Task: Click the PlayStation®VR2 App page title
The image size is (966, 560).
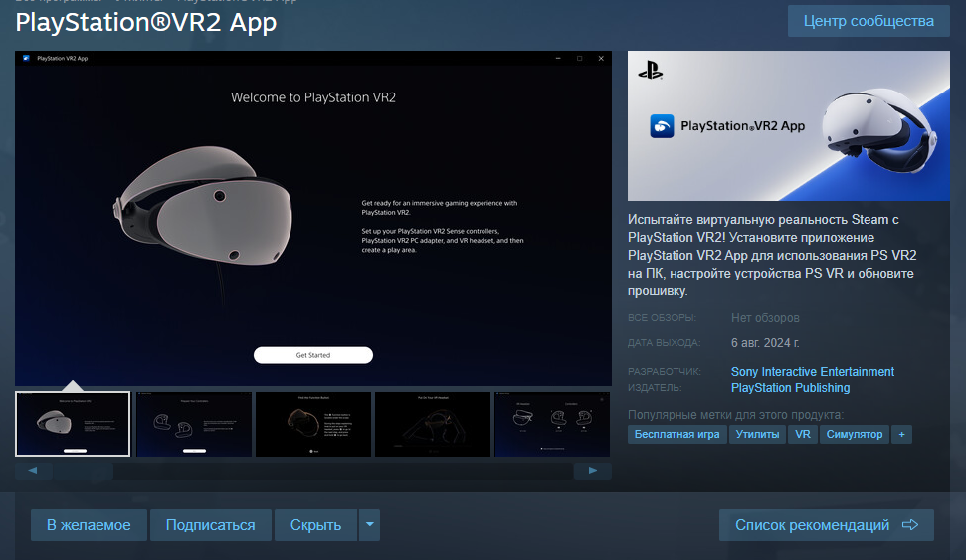Action: (x=146, y=22)
